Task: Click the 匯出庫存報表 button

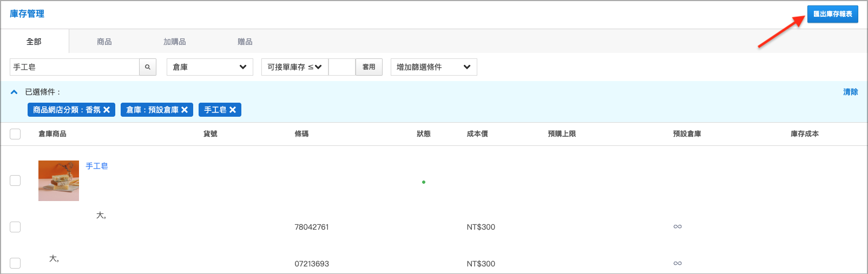Action: (x=833, y=14)
